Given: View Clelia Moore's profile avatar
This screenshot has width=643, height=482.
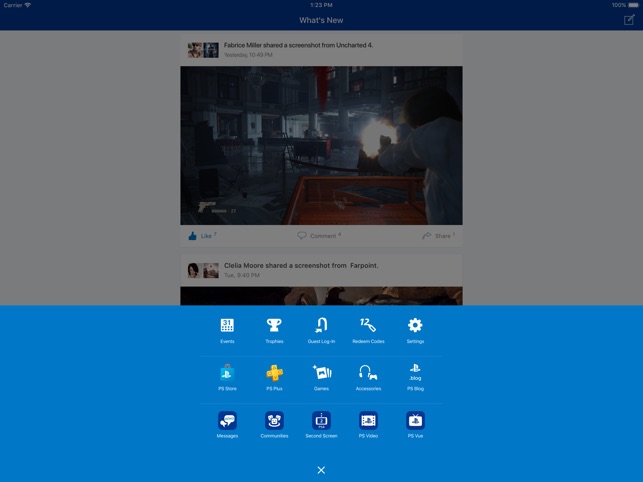Looking at the screenshot, I should point(193,270).
